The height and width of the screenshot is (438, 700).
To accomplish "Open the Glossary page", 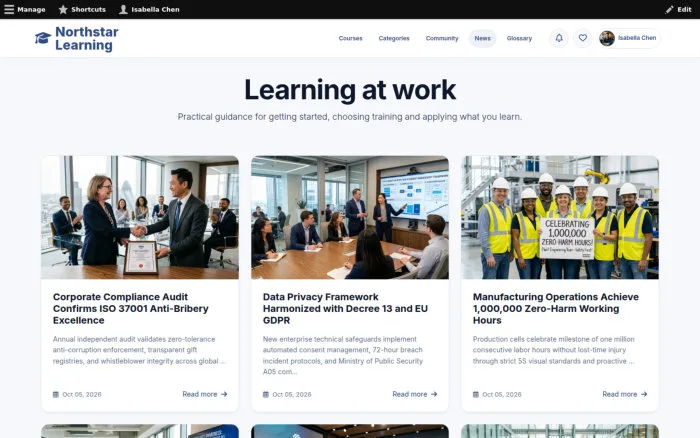I will 519,38.
